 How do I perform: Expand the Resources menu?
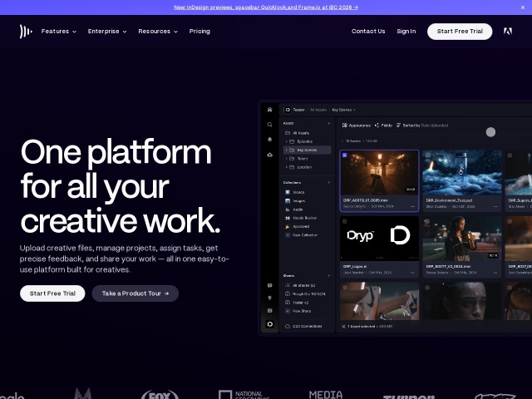(158, 32)
